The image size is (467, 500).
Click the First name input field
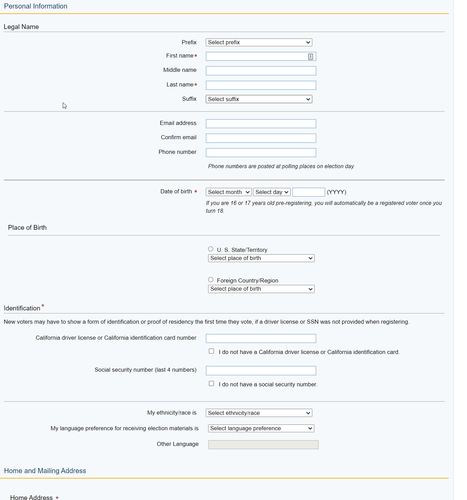coord(261,56)
